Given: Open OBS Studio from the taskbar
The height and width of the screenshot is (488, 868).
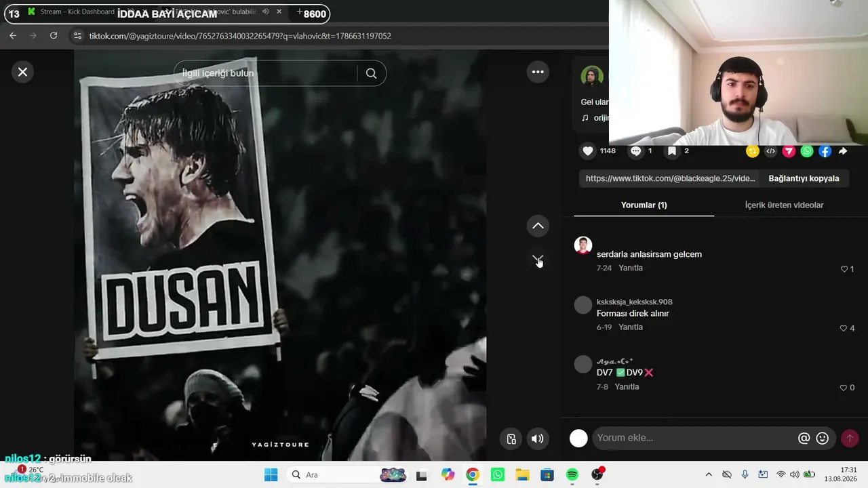Looking at the screenshot, I should 597,474.
